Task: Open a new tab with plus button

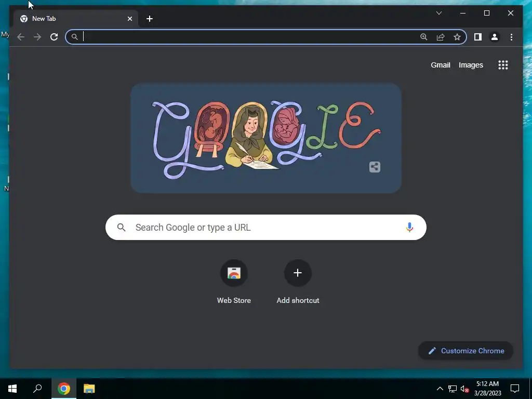Action: (150, 19)
